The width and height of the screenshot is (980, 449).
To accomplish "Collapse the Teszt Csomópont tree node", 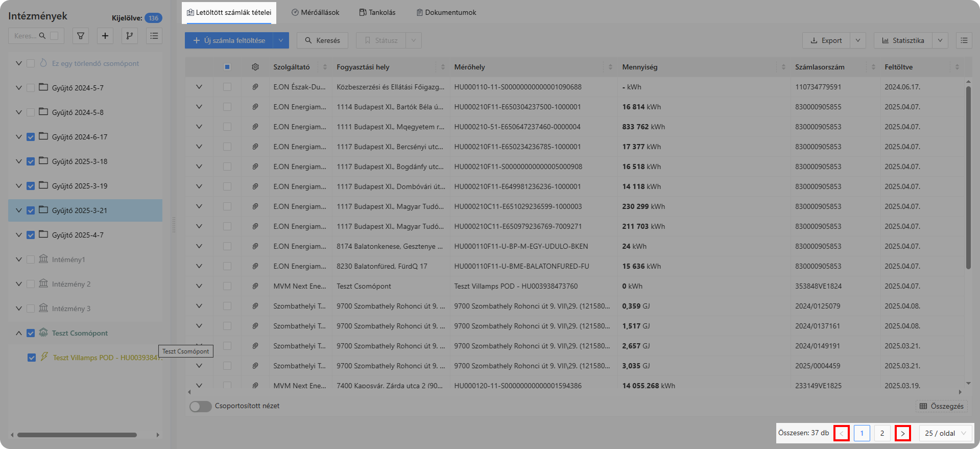I will click(19, 333).
